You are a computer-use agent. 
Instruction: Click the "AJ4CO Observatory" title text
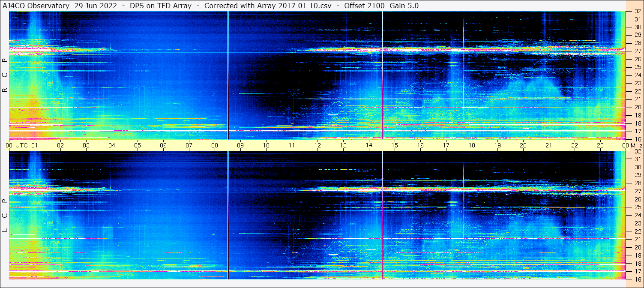pos(36,6)
